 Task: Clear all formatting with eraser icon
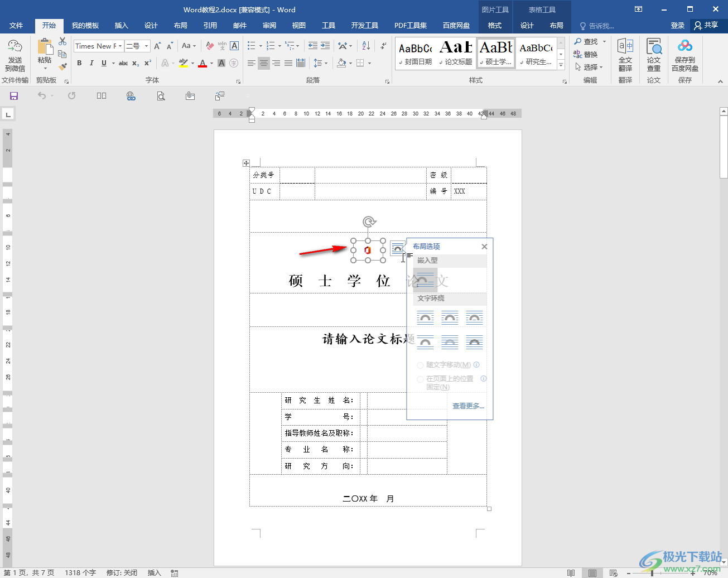tap(210, 46)
